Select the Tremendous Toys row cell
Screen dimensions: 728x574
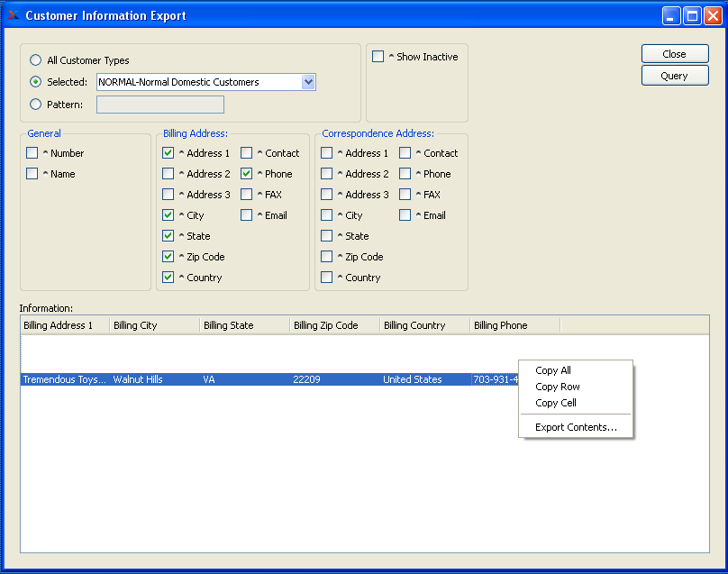pyautogui.click(x=64, y=379)
